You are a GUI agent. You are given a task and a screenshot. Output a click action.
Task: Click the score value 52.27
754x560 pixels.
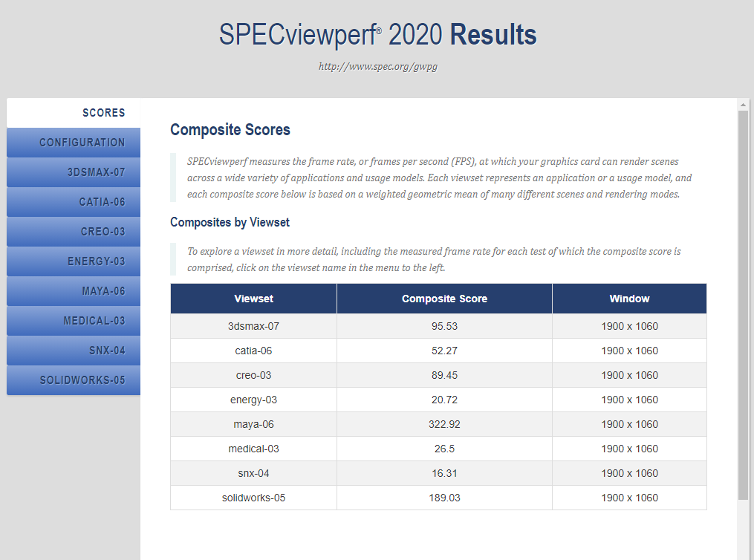pos(444,351)
